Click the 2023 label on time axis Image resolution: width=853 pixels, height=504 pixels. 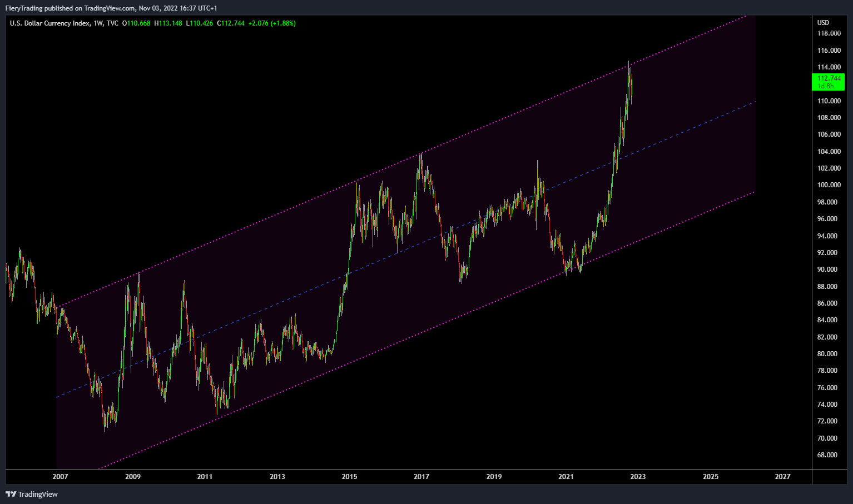(x=638, y=477)
